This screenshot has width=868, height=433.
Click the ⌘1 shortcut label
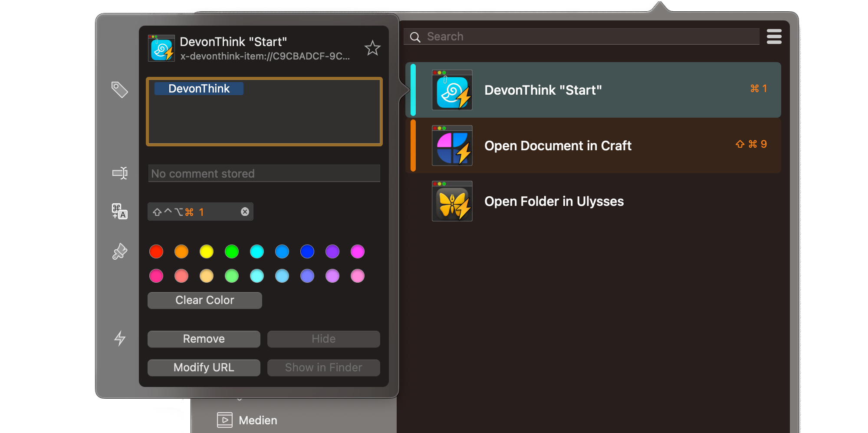coord(759,89)
